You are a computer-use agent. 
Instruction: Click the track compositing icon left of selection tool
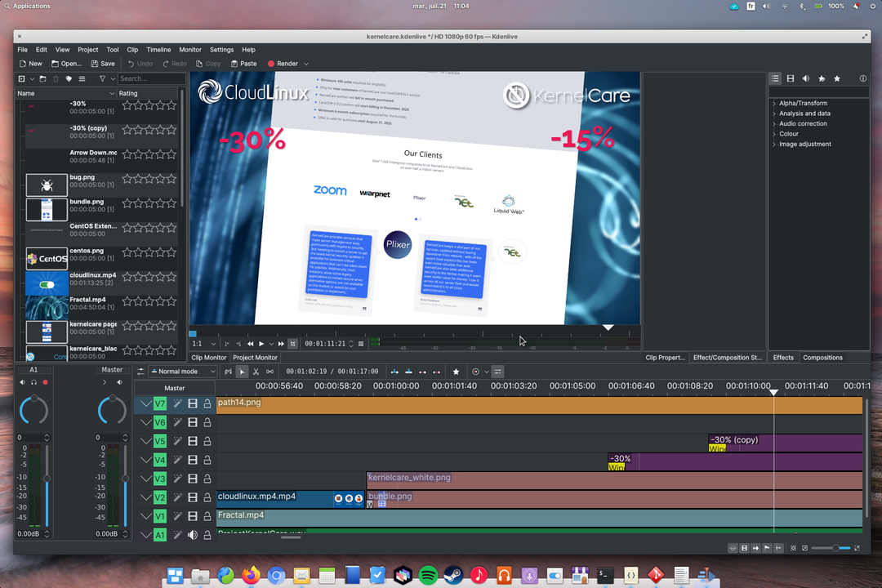coord(228,372)
